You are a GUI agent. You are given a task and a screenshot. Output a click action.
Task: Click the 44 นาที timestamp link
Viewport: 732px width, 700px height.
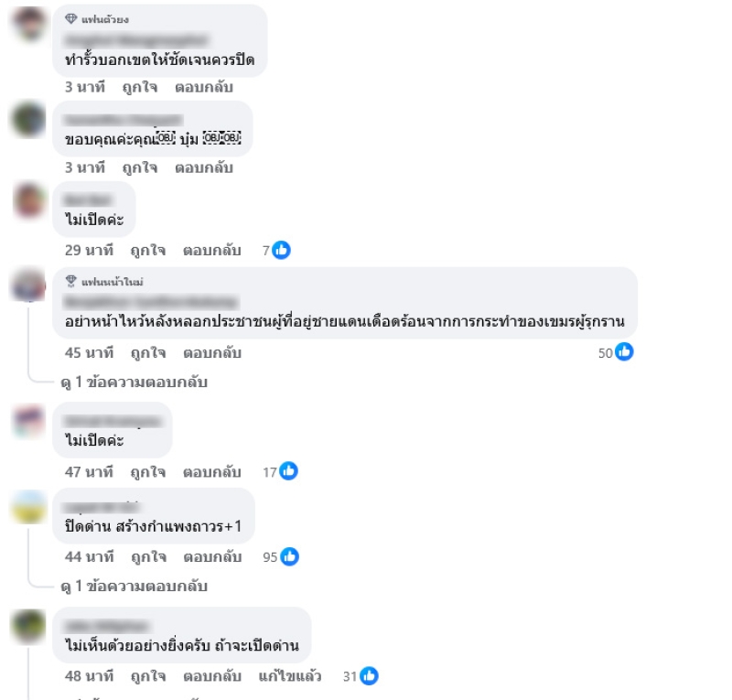(89, 557)
